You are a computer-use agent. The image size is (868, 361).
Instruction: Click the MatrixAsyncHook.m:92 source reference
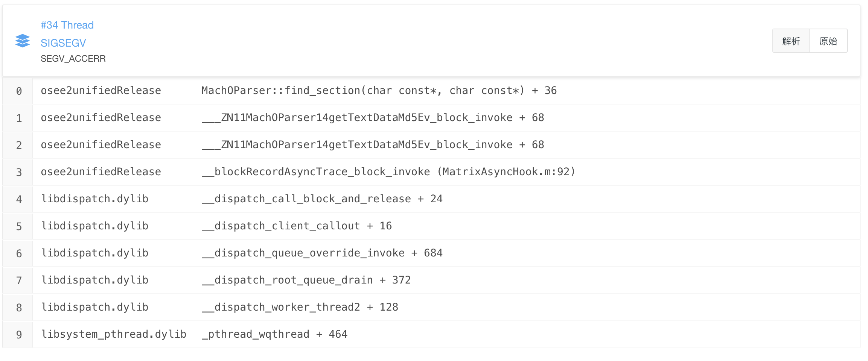[507, 171]
